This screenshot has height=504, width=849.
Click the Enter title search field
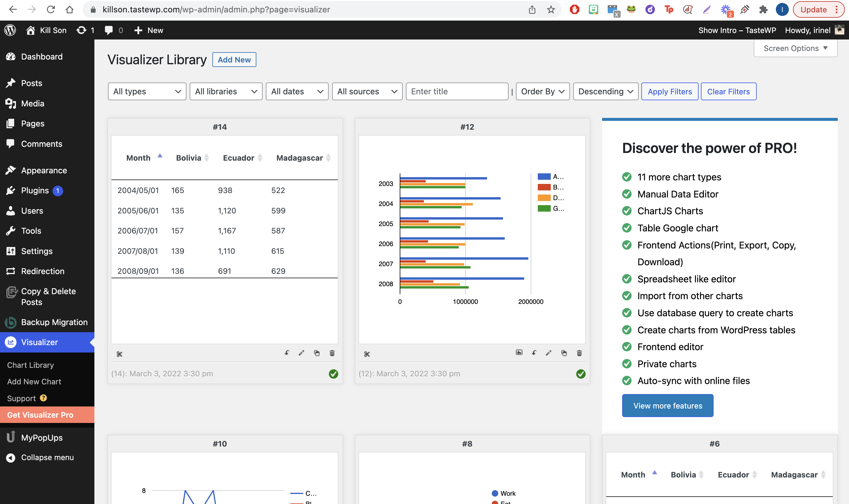coord(457,91)
